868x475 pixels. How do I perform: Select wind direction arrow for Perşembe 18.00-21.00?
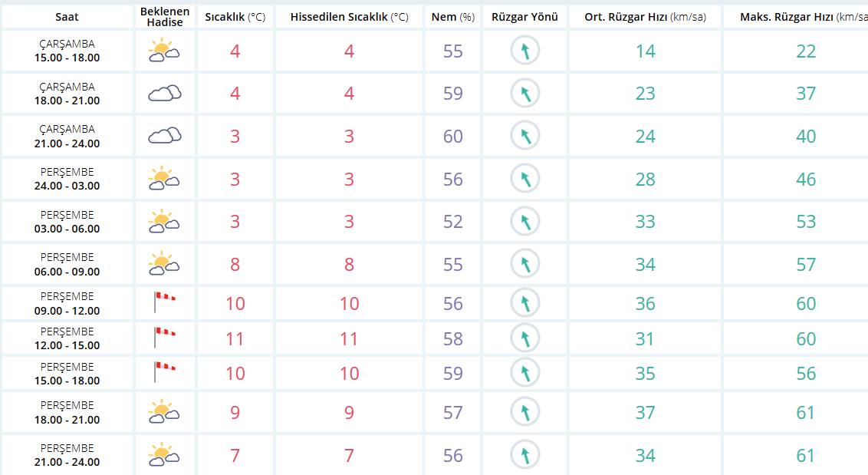(x=525, y=413)
